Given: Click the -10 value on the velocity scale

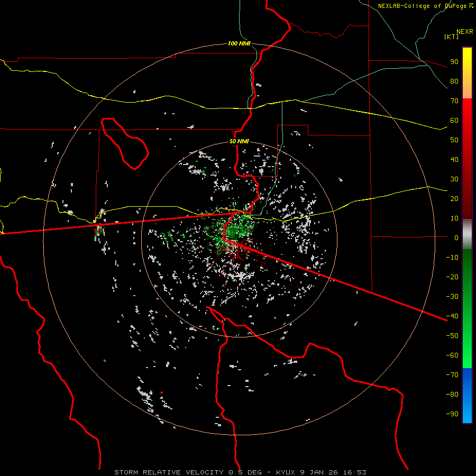Looking at the screenshot, I should 452,258.
